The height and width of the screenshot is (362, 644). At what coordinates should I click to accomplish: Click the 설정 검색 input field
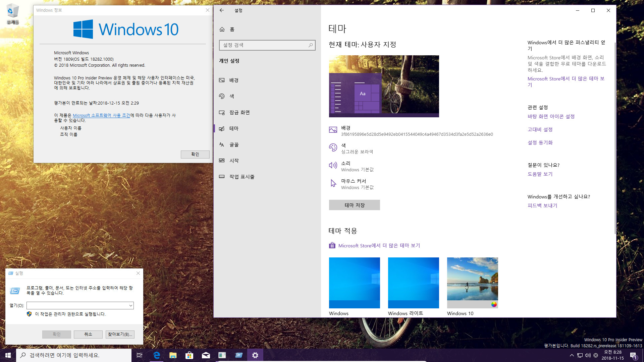267,45
